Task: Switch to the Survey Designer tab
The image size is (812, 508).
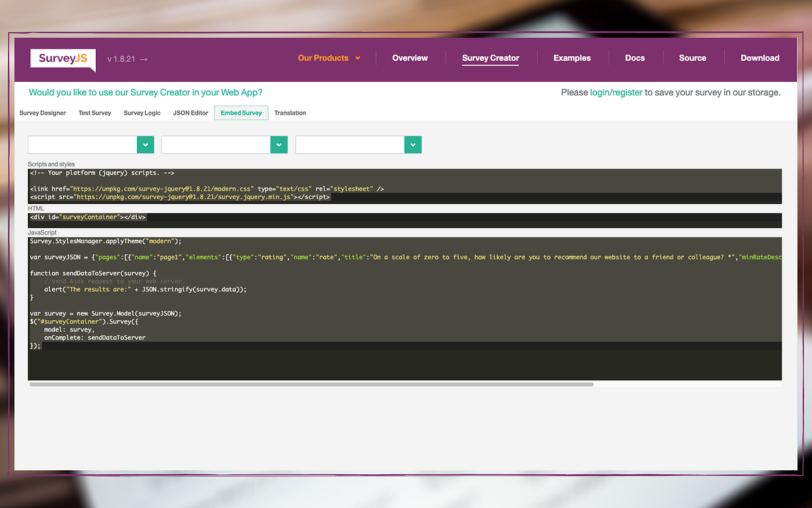Action: [43, 113]
